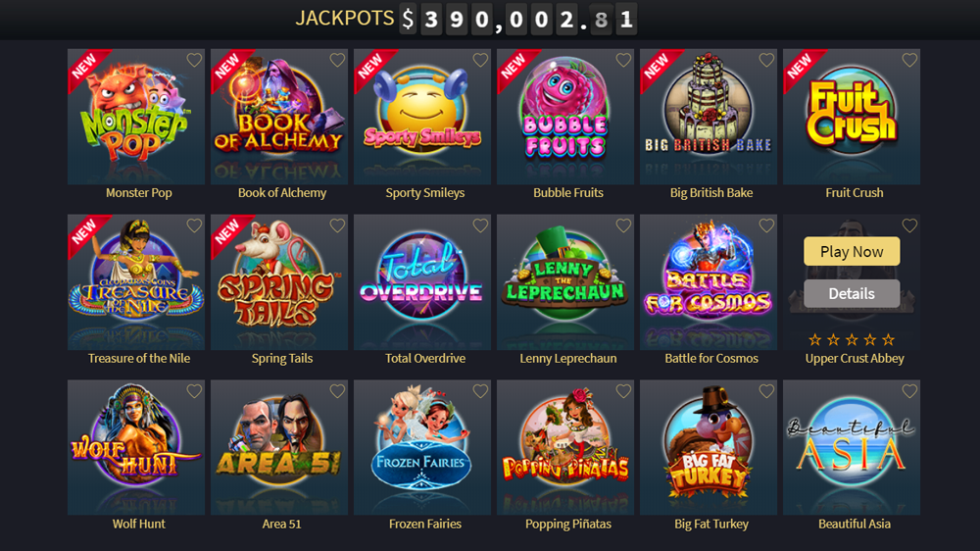
Task: Rate Upper Crust Abbey five stars
Action: (x=889, y=340)
